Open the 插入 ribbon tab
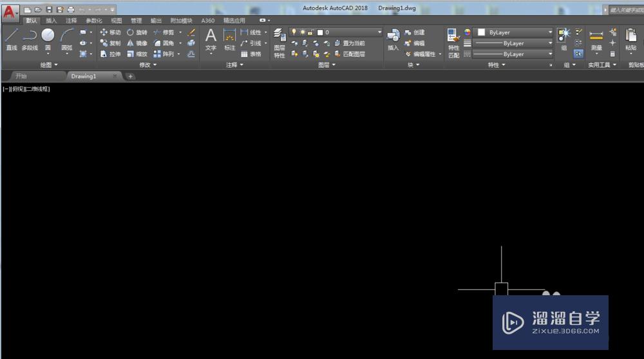The width and height of the screenshot is (644, 359). (x=51, y=21)
